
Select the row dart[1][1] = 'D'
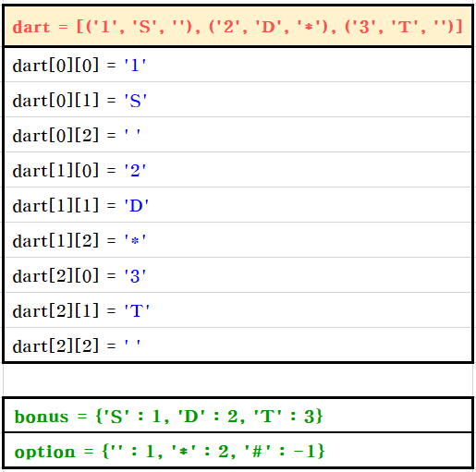[x=238, y=205]
